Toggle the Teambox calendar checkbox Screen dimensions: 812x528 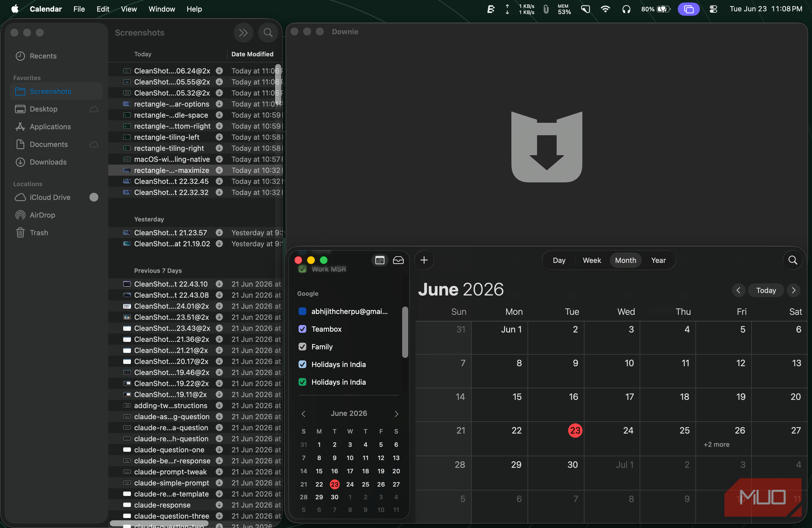(302, 329)
